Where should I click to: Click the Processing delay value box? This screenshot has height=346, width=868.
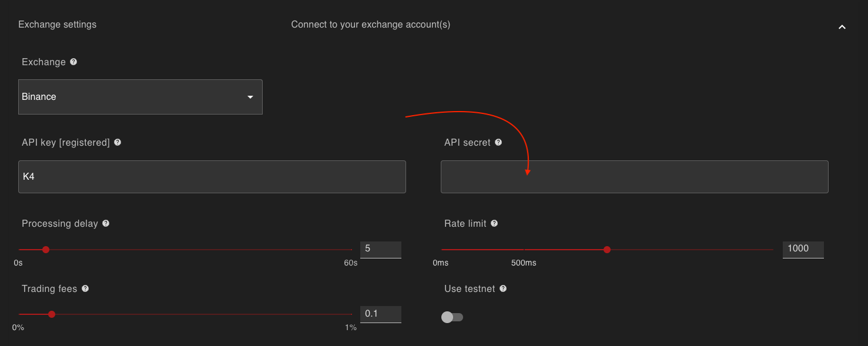(380, 249)
